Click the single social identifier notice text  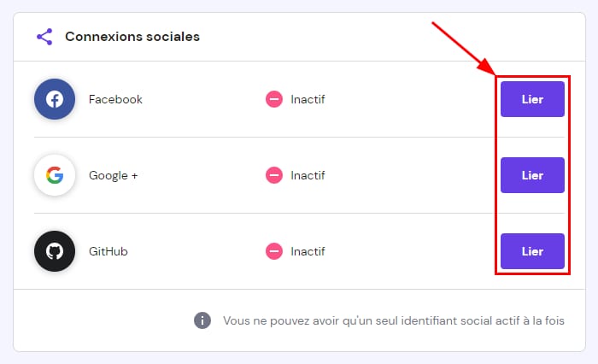click(393, 320)
